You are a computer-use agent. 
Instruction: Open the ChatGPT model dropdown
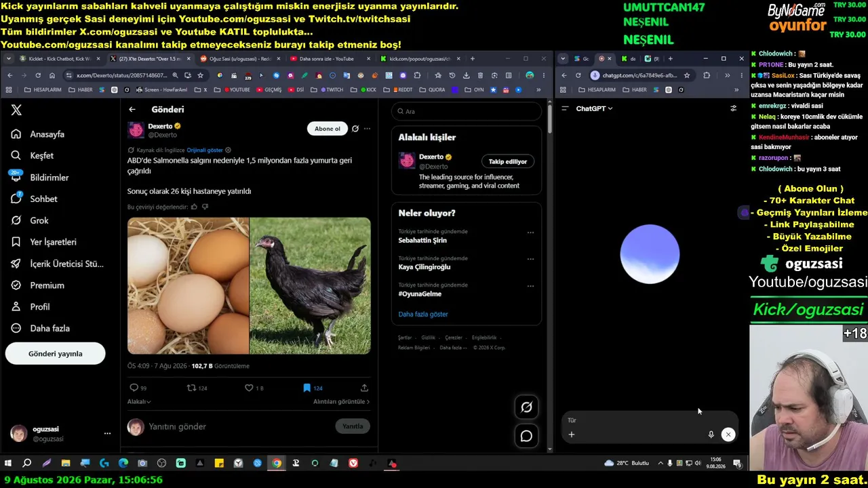coord(594,108)
